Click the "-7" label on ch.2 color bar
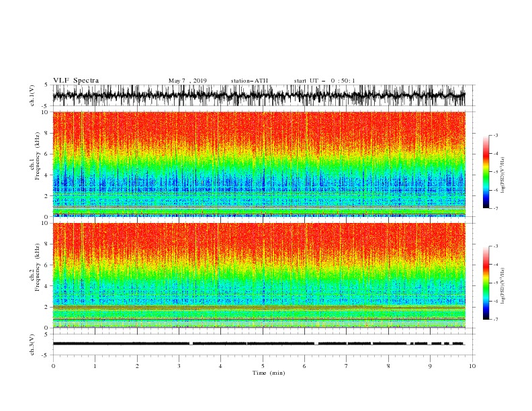This screenshot has height=411, width=532. [x=496, y=320]
